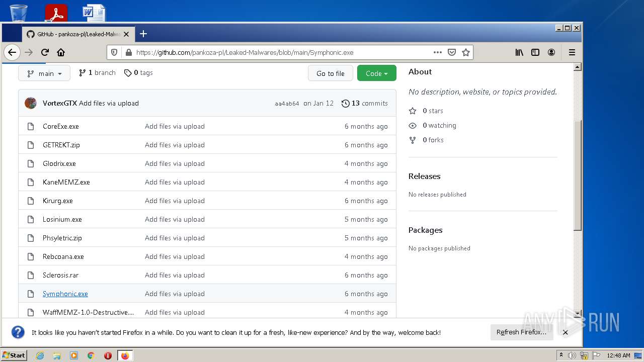View the 0 tags link
Screen dimensions: 644x362
138,73
